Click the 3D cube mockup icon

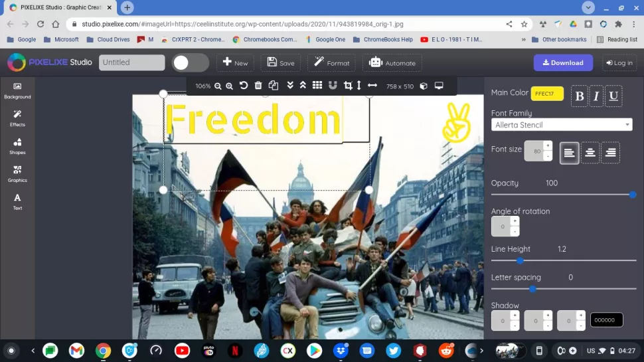click(424, 86)
